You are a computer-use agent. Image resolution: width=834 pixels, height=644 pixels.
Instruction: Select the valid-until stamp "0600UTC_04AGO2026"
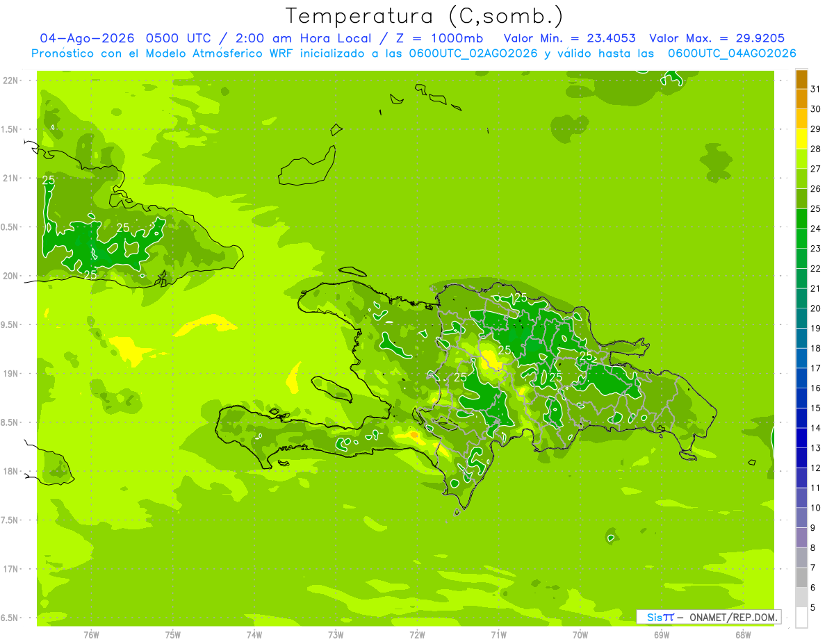point(732,53)
